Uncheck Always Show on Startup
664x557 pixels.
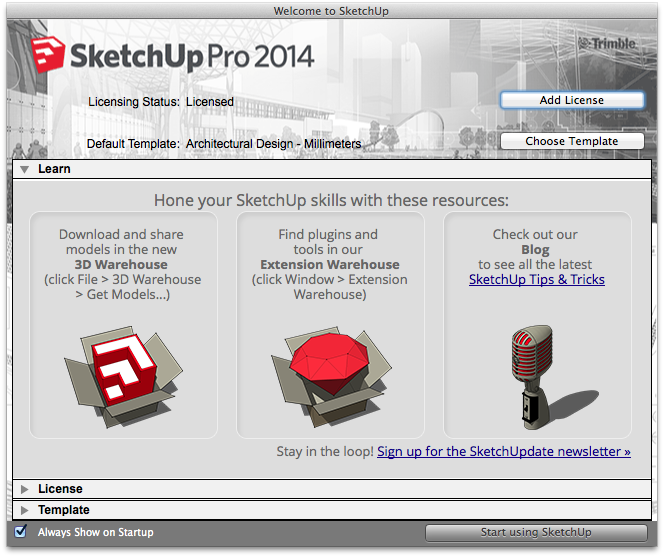coord(20,531)
